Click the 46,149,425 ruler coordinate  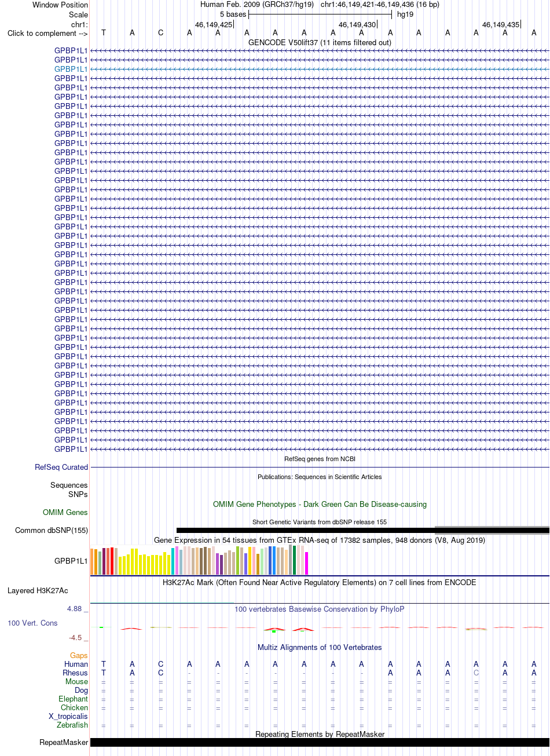[214, 24]
